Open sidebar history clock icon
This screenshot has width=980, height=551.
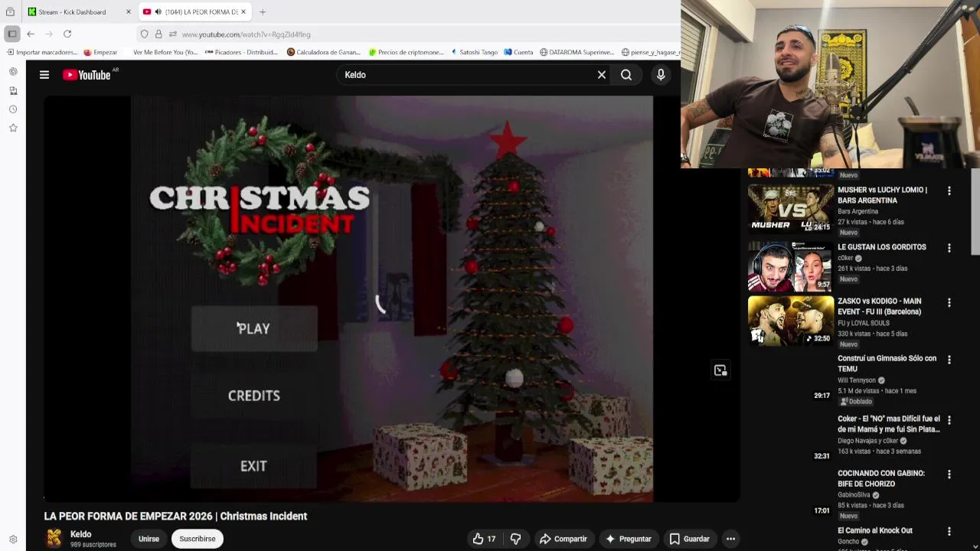13,109
